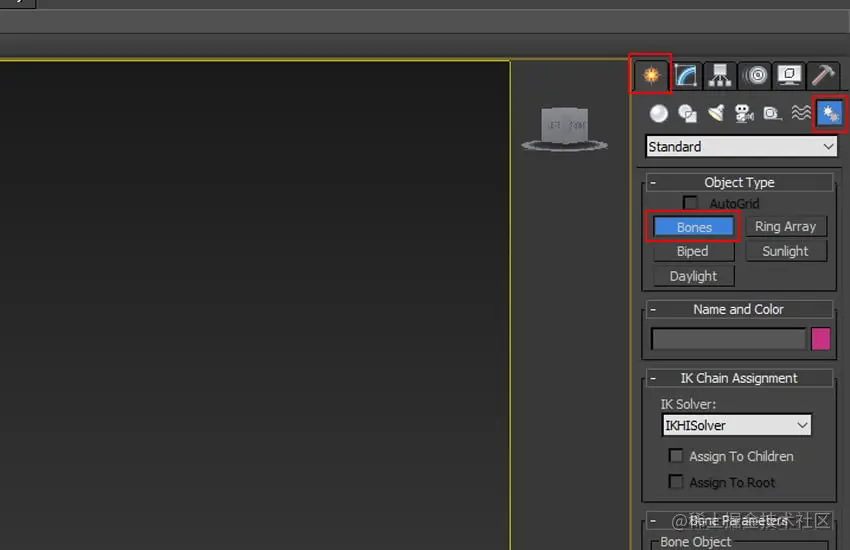Collapse the Name and Color rollout

(x=739, y=309)
